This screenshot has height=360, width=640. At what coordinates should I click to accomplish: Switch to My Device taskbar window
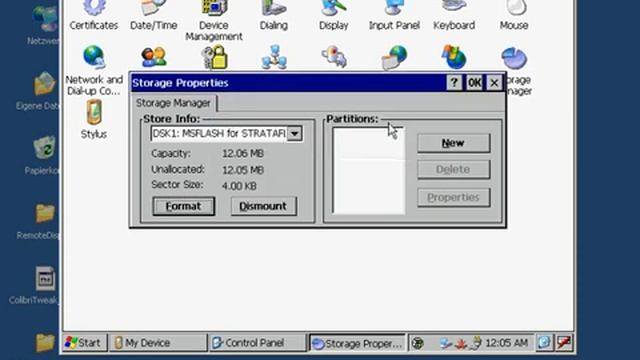point(158,343)
